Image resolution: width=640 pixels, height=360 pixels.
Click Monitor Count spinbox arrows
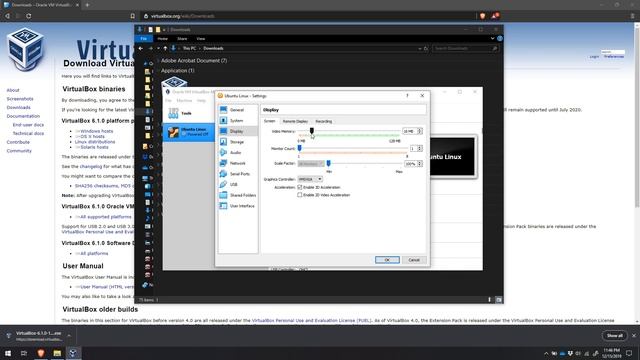420,149
